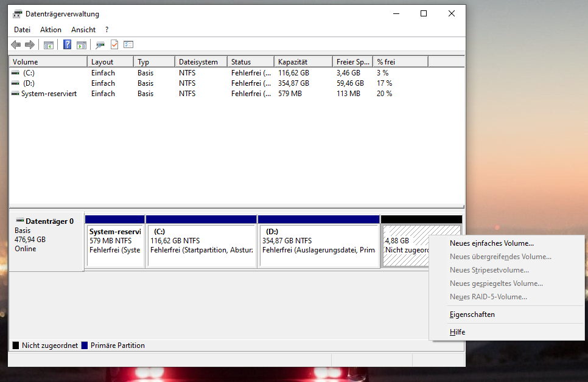The height and width of the screenshot is (382, 588).
Task: Click the black Nicht zugeordnet legend swatch
Action: (16, 346)
